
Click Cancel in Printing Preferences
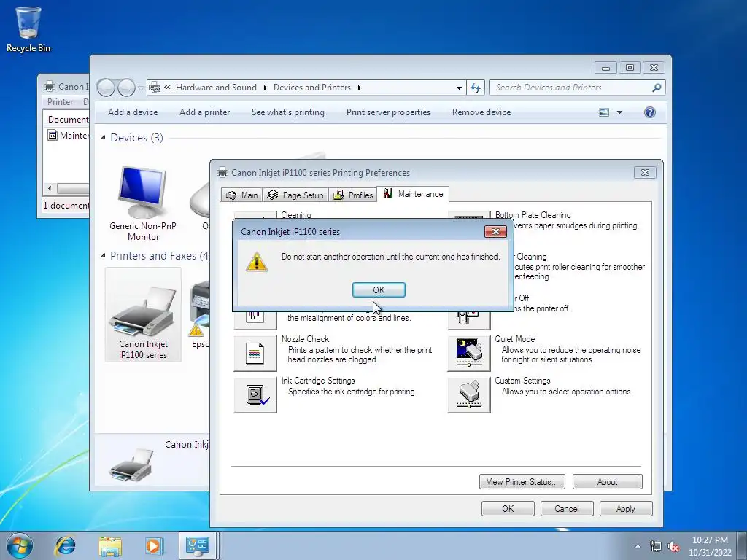click(x=567, y=508)
